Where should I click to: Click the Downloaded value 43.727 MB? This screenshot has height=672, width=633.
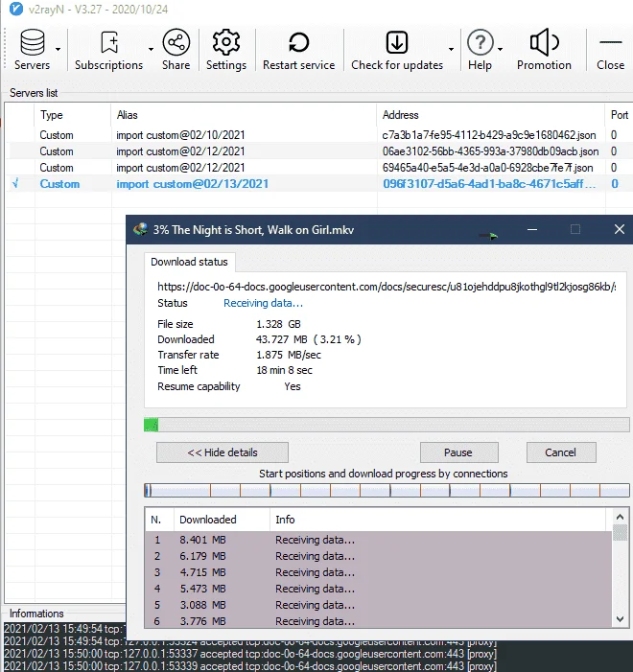[x=309, y=339]
